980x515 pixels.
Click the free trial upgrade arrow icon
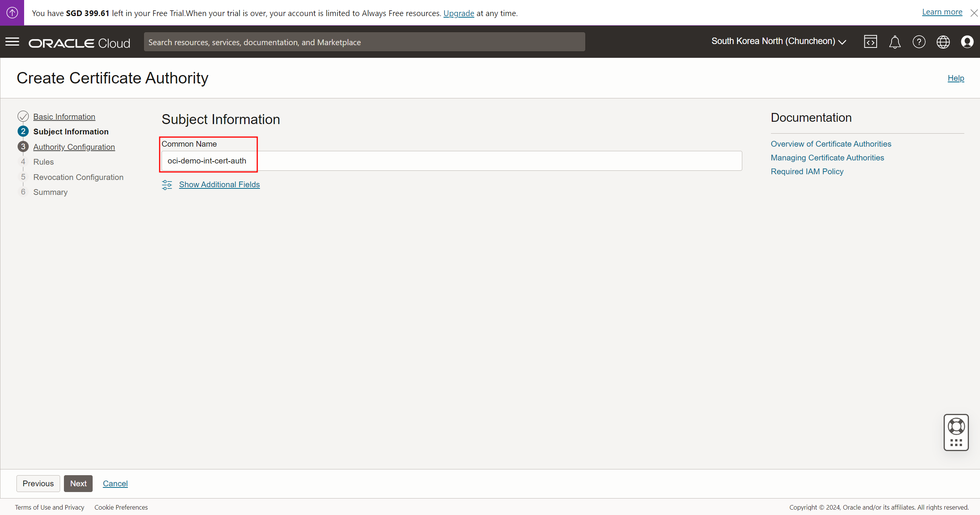[12, 13]
